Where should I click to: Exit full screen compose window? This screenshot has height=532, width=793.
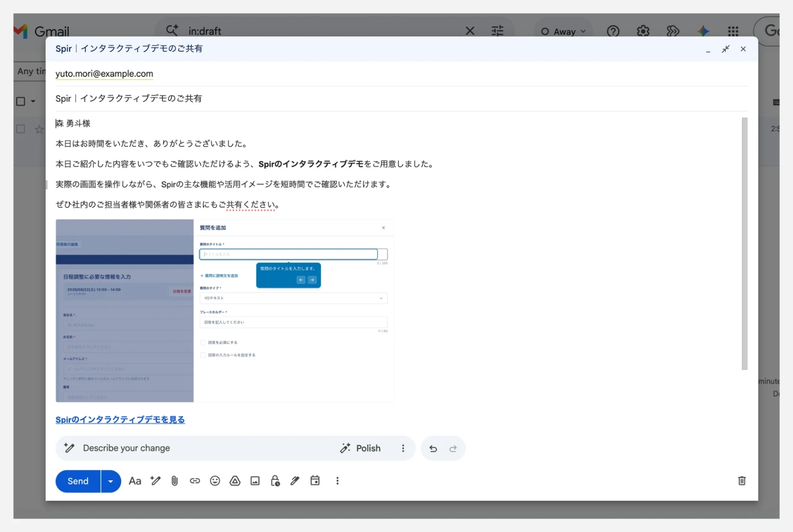click(726, 49)
